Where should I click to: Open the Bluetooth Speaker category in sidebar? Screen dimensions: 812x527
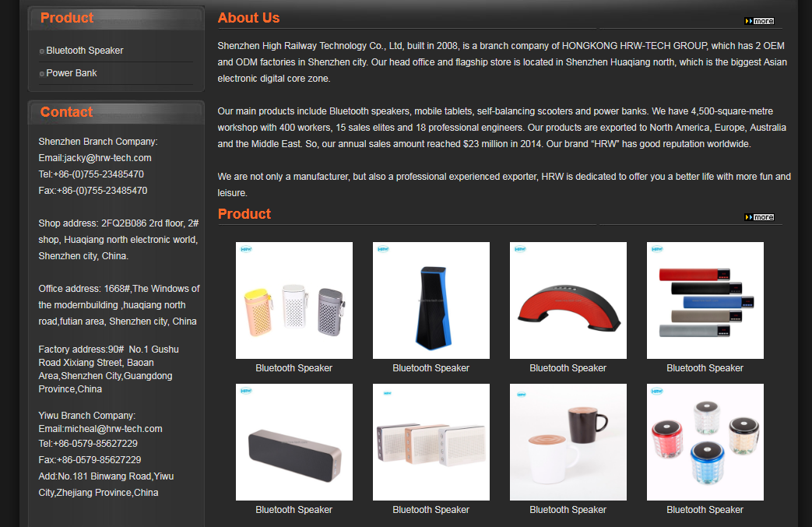pos(84,51)
